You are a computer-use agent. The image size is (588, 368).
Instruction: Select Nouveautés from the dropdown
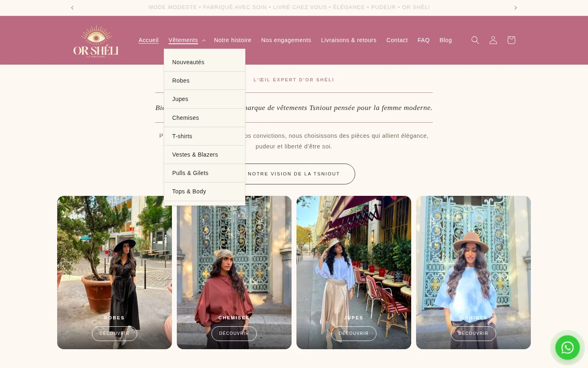(205, 62)
